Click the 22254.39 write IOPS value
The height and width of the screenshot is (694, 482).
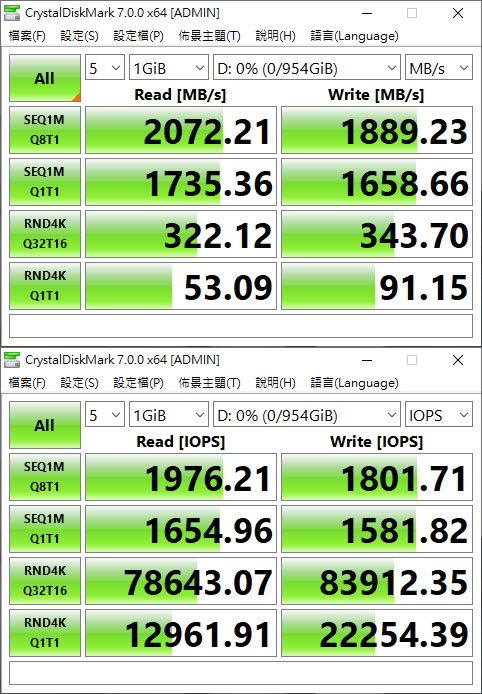377,633
